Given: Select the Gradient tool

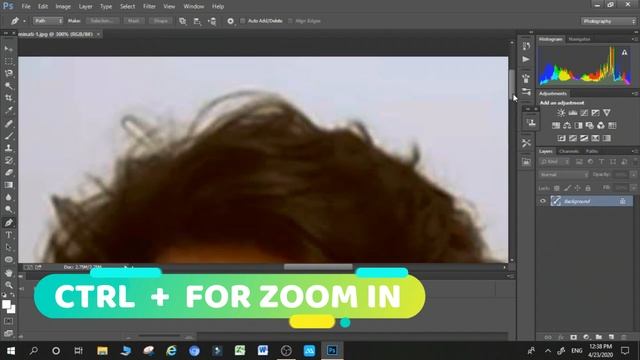Looking at the screenshot, I should [x=9, y=185].
